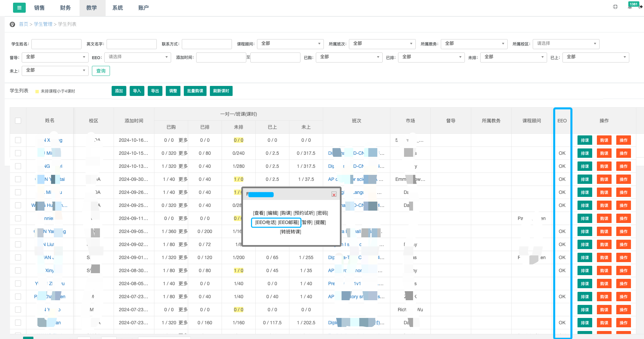This screenshot has height=339, width=644.
Task: Check the checkbox for the 2024-10-13 row
Action: coord(18,166)
